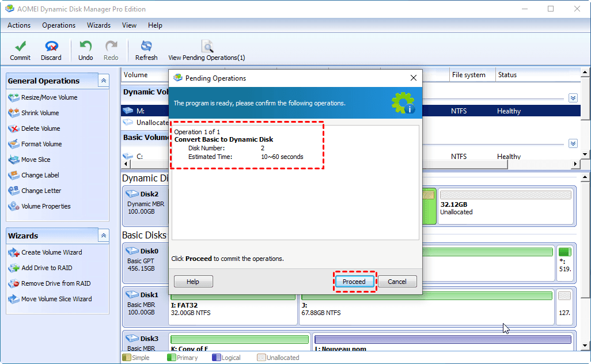Open Add Drive to RAID wizard
This screenshot has height=364, width=591.
[x=47, y=268]
